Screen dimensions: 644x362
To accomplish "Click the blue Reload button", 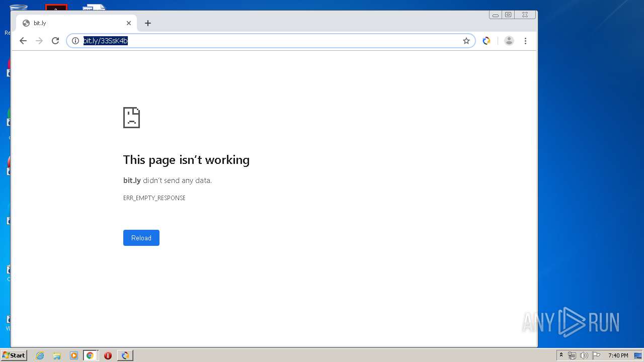I will [x=141, y=238].
